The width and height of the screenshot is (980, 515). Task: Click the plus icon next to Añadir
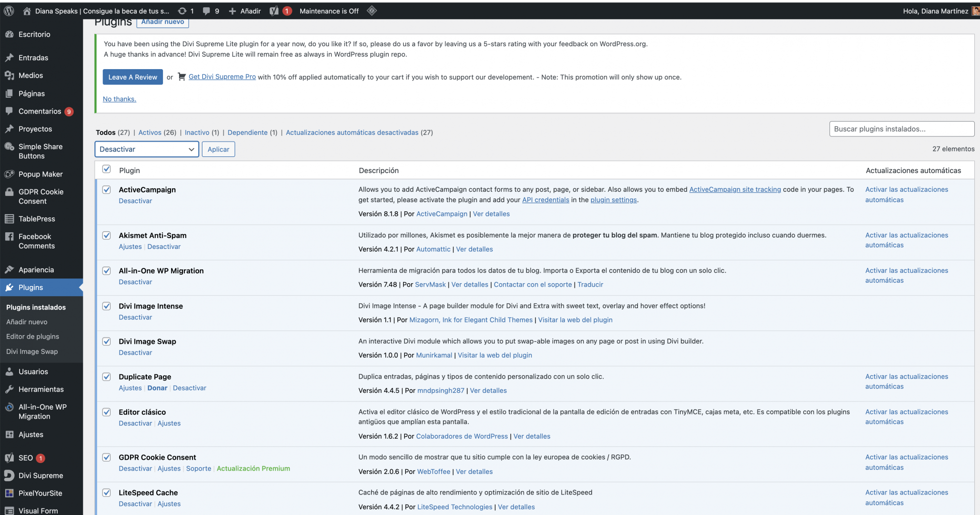tap(232, 11)
